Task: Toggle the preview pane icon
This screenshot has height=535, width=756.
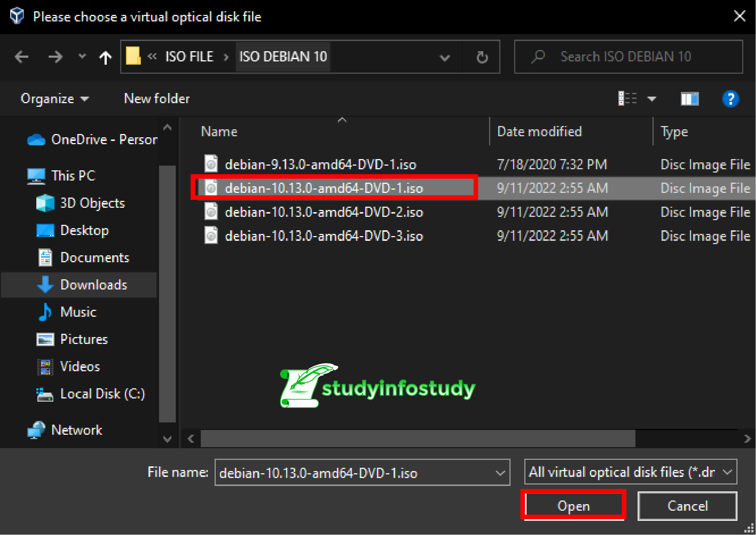Action: 690,99
